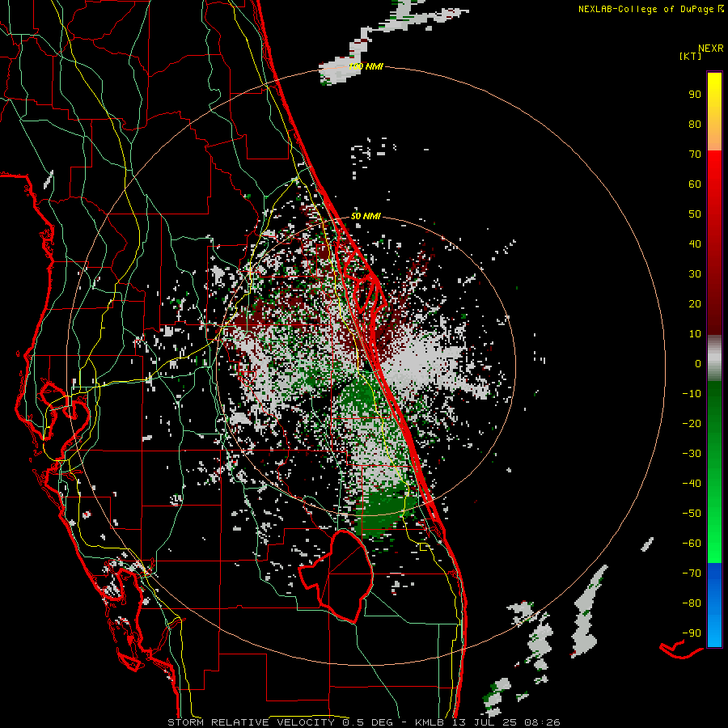Screen dimensions: 728x728
Task: Select the positive 20 scale label
Action: click(x=695, y=303)
